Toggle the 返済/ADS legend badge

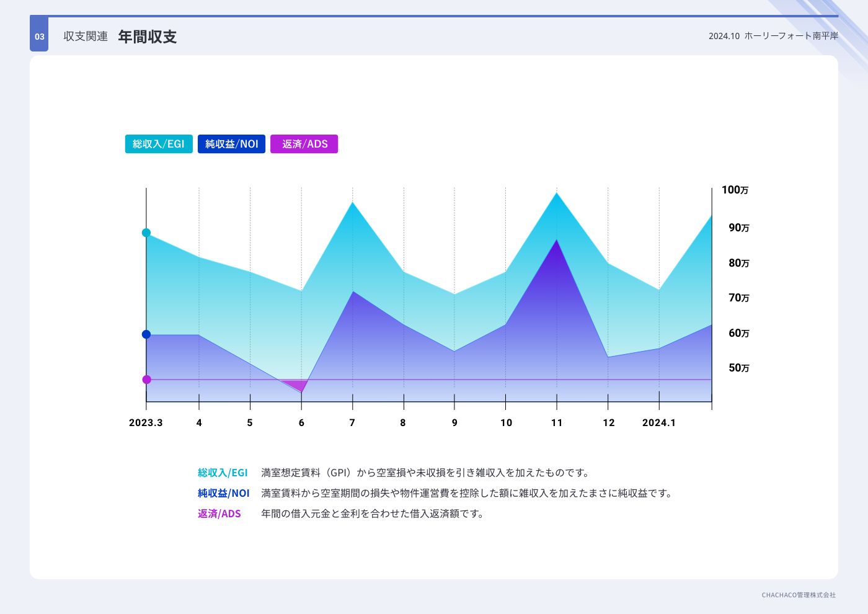304,144
